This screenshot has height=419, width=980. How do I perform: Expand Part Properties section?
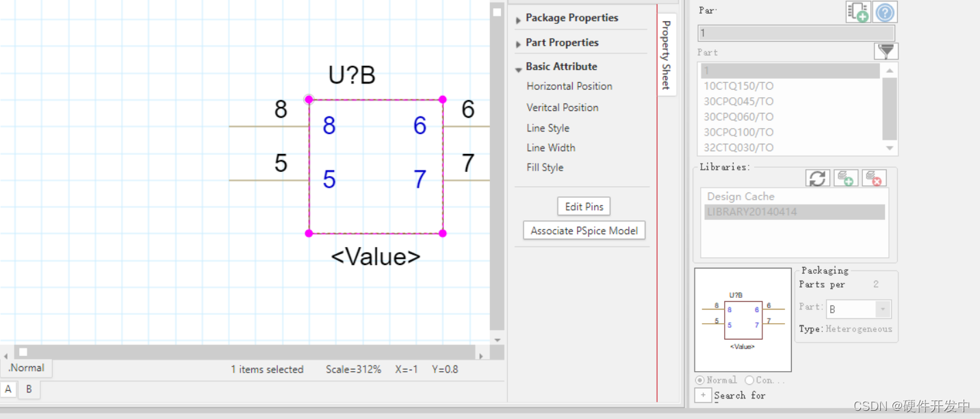click(x=561, y=42)
